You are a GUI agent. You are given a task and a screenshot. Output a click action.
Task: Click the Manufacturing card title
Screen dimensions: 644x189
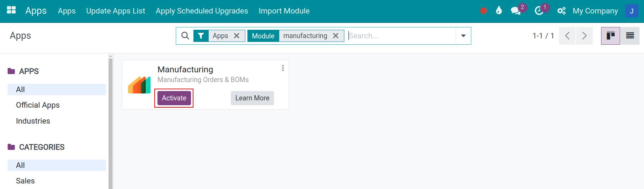tap(185, 70)
